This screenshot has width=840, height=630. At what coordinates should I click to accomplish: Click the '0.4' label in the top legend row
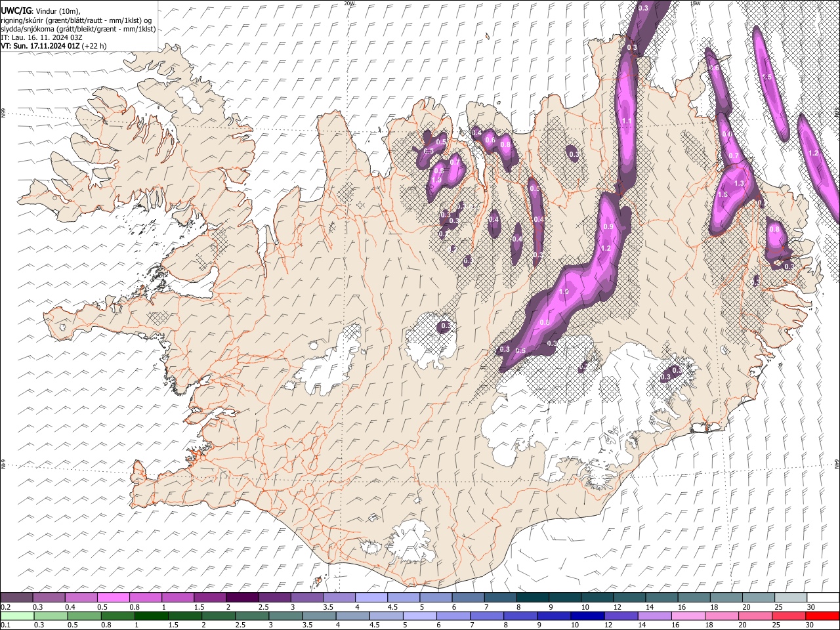click(x=70, y=607)
